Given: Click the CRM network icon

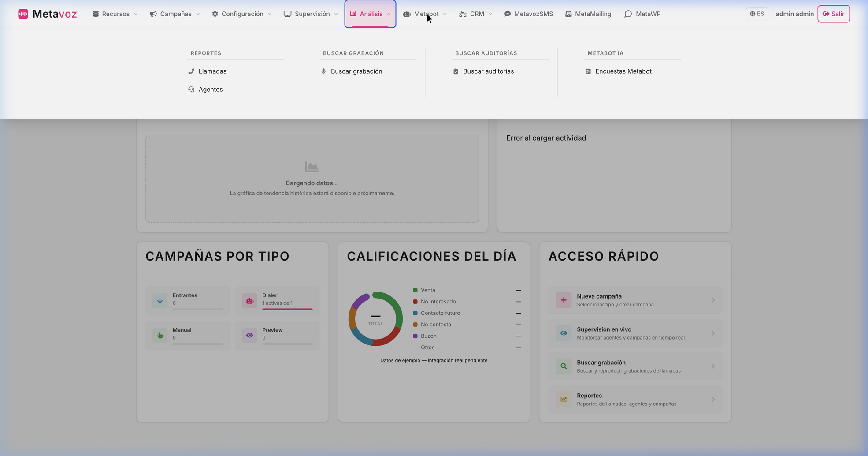Looking at the screenshot, I should (x=463, y=14).
